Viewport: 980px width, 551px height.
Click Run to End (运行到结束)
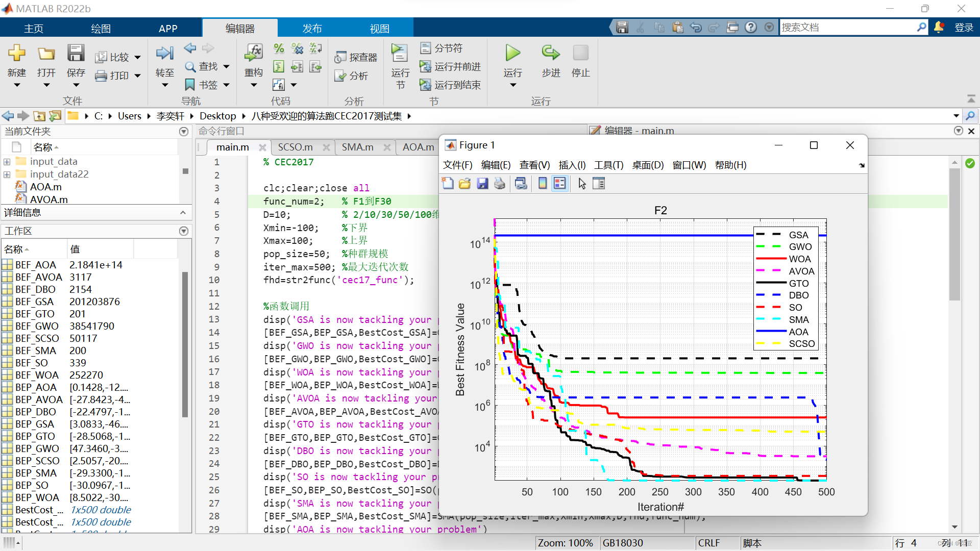450,85
